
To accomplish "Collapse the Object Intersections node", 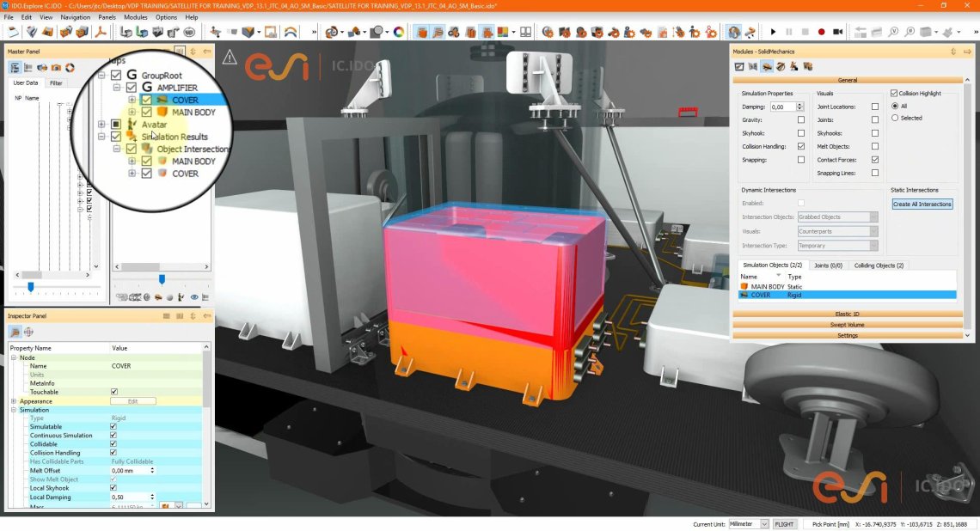I will coord(117,149).
